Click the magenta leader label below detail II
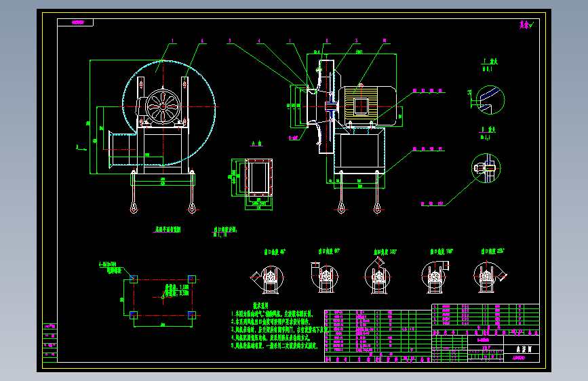 [x=432, y=203]
